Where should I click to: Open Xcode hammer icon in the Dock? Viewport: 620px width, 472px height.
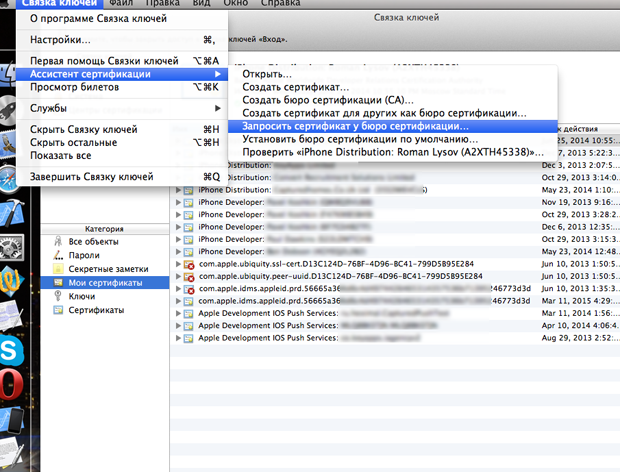(11, 213)
